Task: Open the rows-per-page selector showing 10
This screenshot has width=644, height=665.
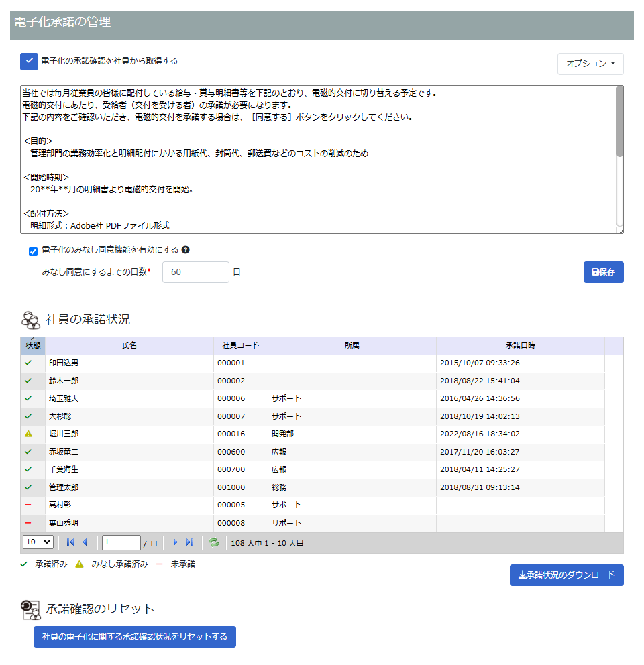Action: [38, 542]
